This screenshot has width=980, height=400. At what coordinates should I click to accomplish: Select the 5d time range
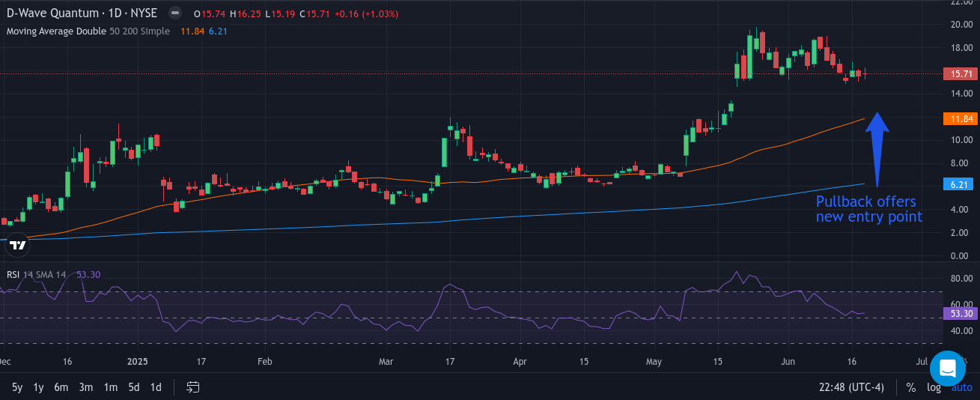134,387
